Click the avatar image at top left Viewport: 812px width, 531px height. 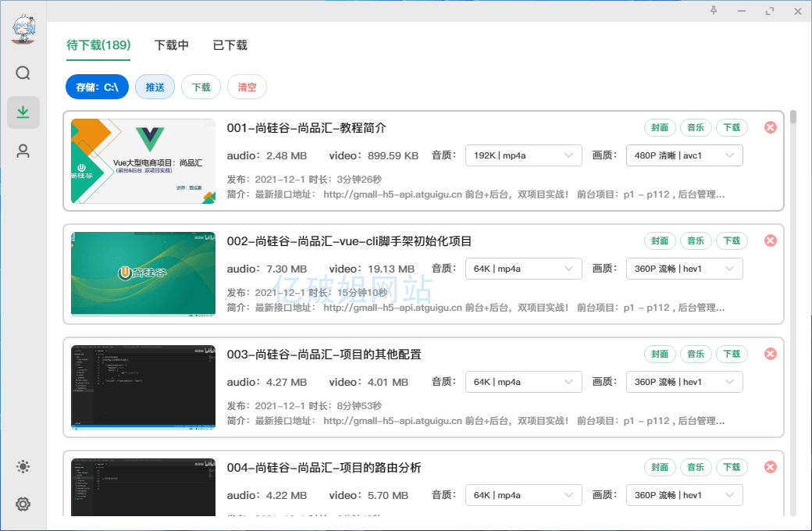23,30
